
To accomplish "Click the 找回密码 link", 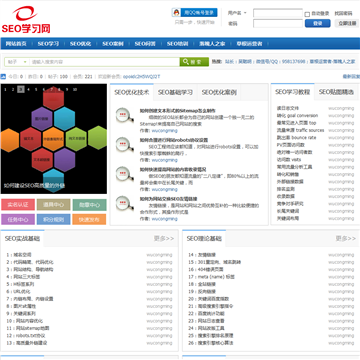I will click(343, 13).
